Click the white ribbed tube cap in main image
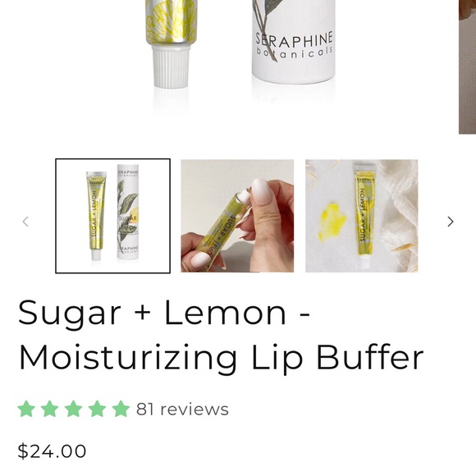Screen dimensions: 476x476 point(171,66)
